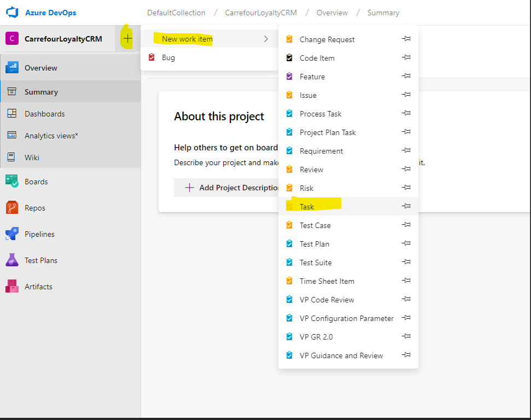Navigate to Boards in sidebar
The width and height of the screenshot is (531, 420).
[71, 181]
